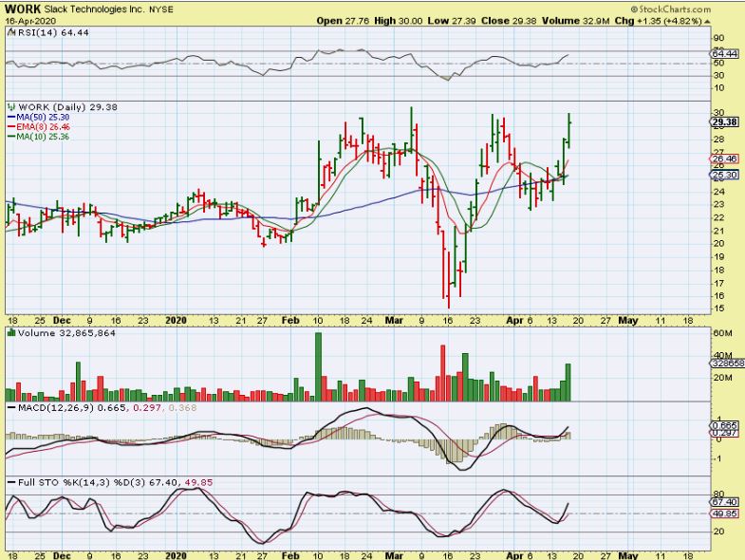Click the 'Volume 32,865,864' panel label

click(x=66, y=333)
